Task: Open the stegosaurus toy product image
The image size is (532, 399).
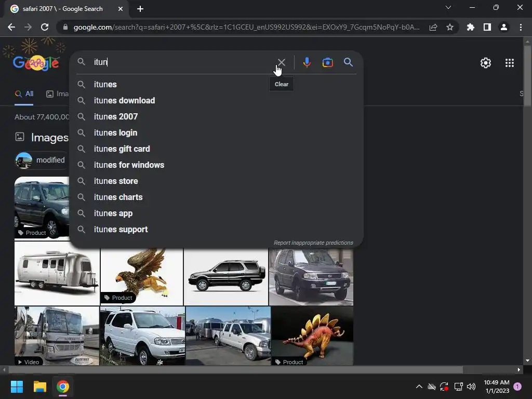Action: click(312, 336)
